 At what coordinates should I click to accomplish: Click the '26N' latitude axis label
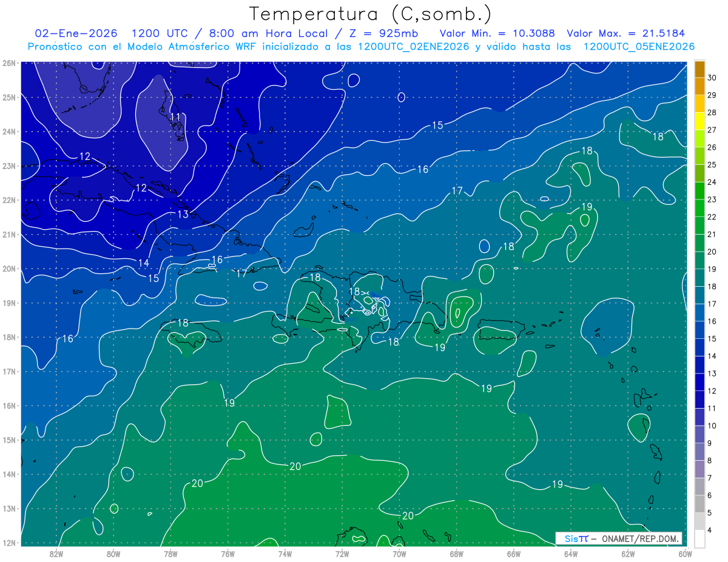pos(9,63)
